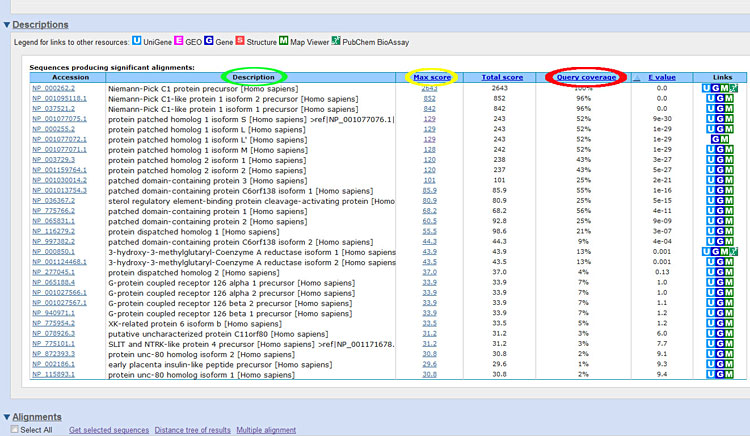The image size is (750, 436).
Task: Open UniGene icon for NP_277045.1 dispatched homolog 2
Action: (711, 272)
